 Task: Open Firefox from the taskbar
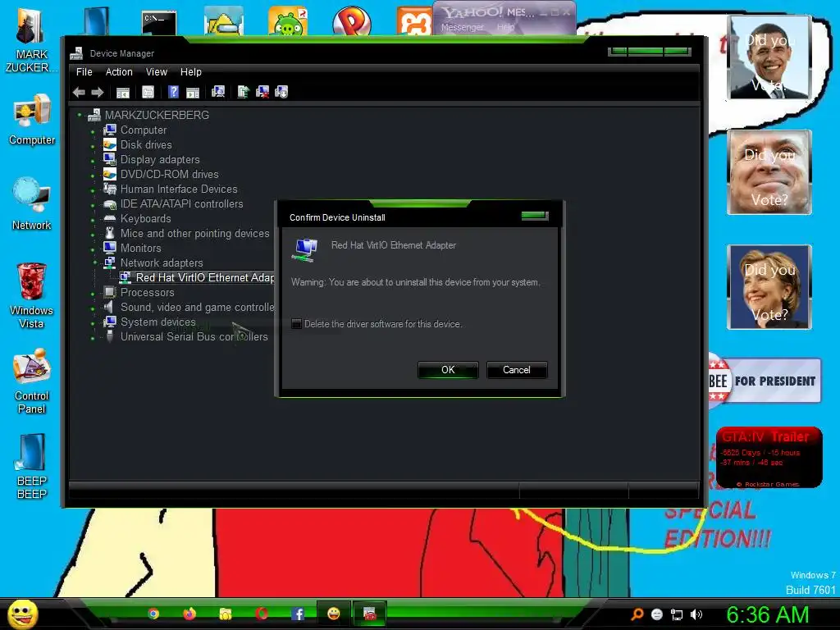pyautogui.click(x=189, y=614)
